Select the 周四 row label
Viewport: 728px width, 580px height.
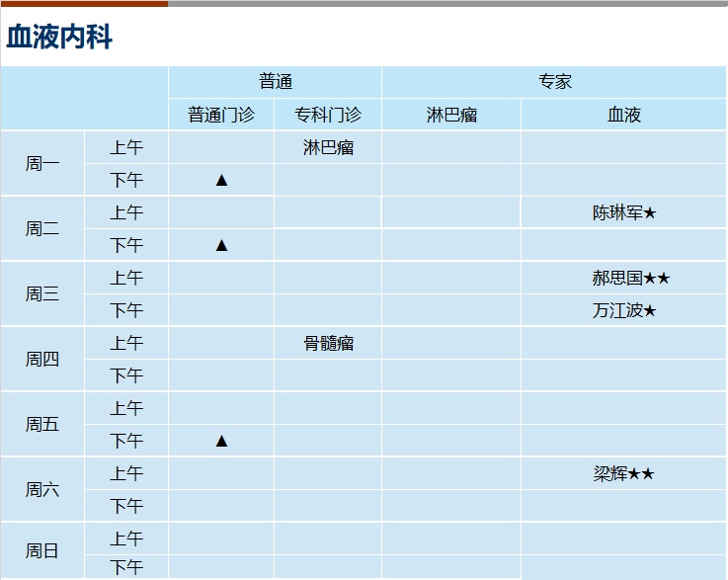(42, 359)
